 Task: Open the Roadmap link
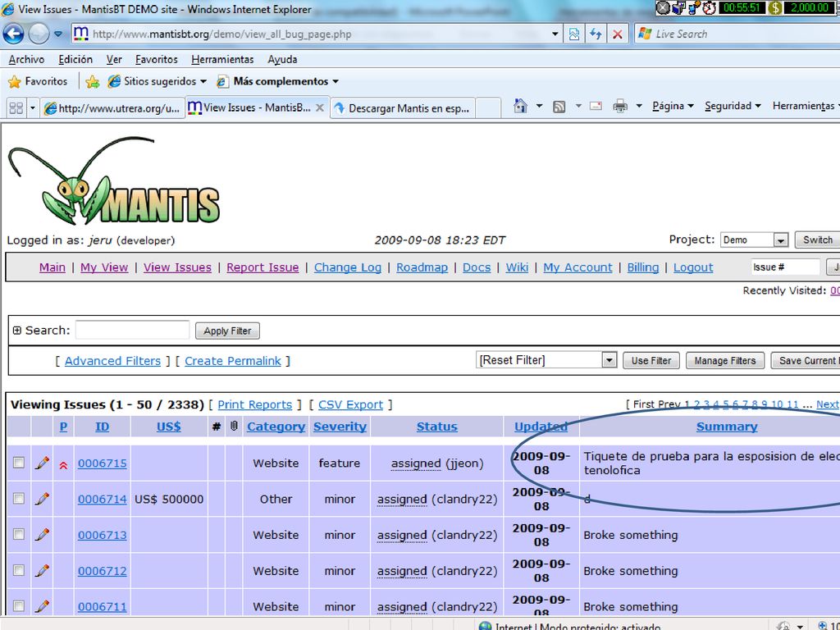coord(422,267)
